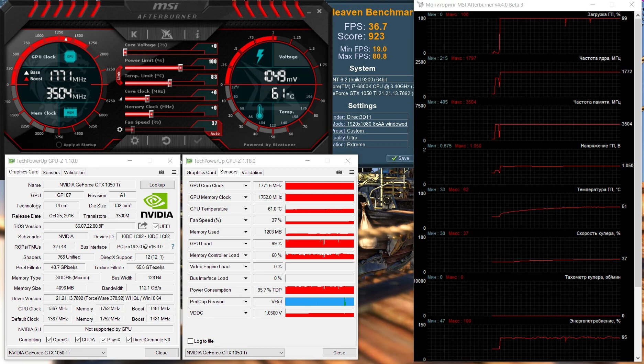Toggle Apply at Startup in Afterburner

point(59,145)
